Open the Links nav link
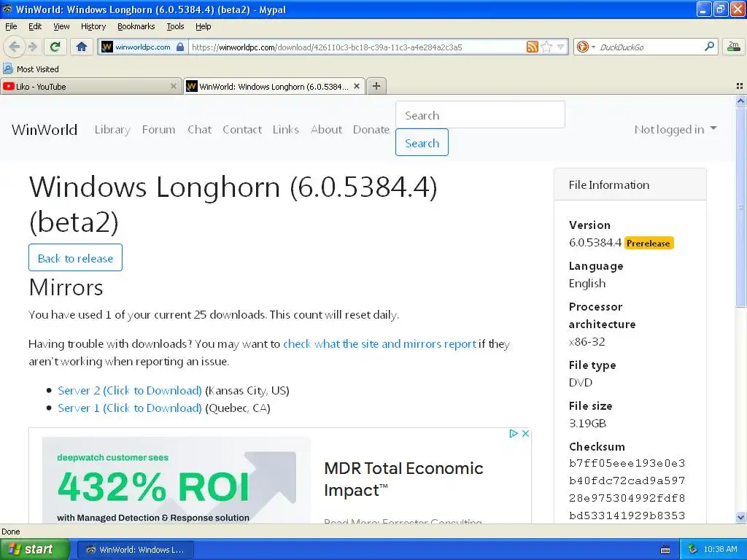 coord(286,130)
